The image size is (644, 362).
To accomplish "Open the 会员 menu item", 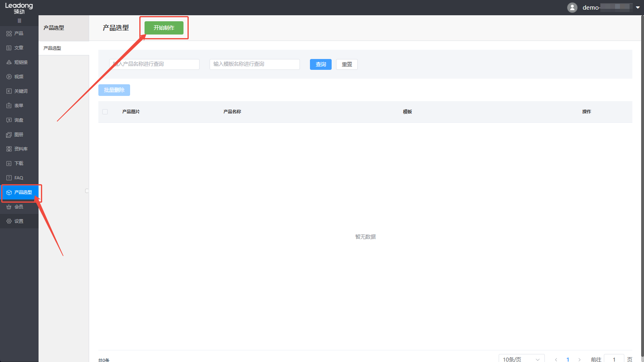I will [18, 207].
